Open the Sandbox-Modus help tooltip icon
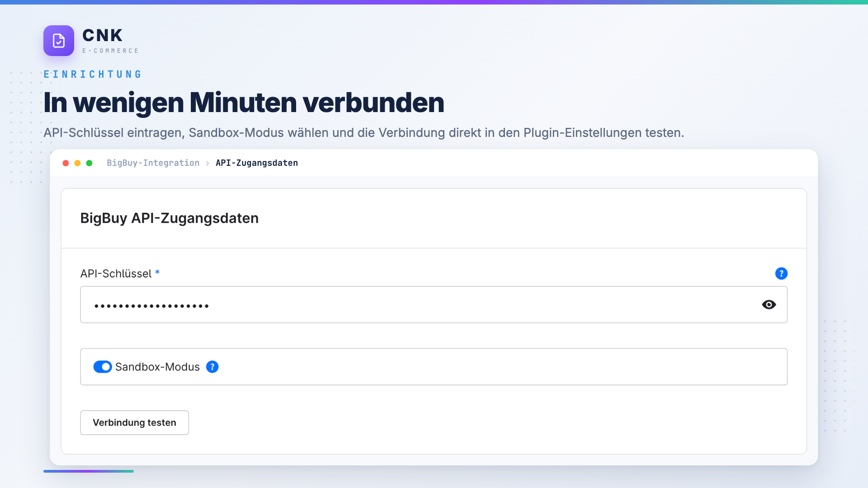Screen dimensions: 868x488 [212, 367]
